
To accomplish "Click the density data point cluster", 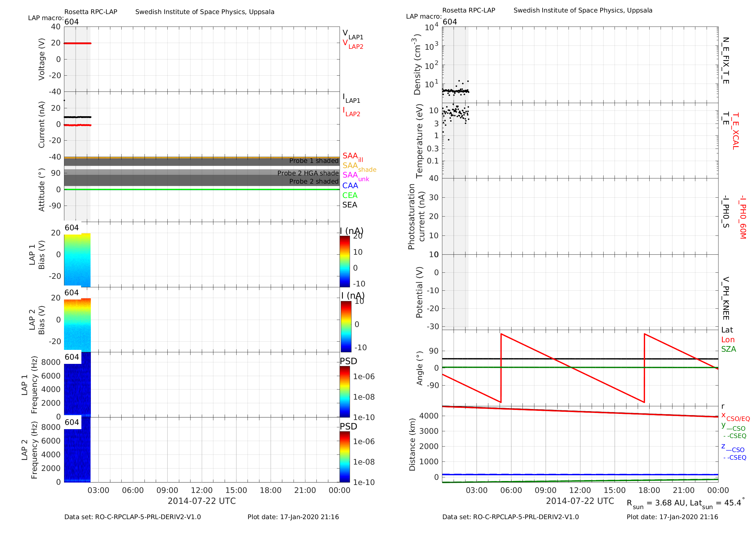I will (455, 91).
